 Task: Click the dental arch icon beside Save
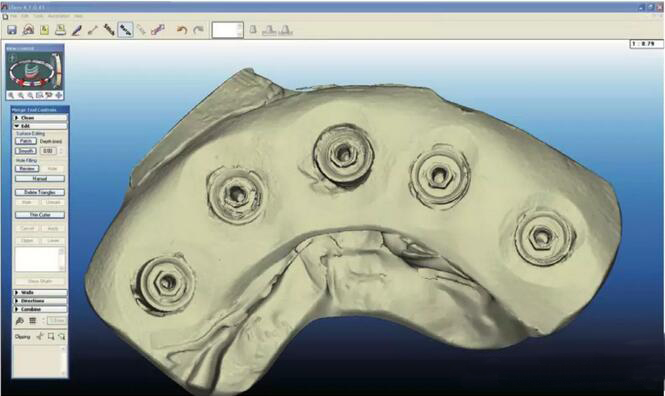[28, 30]
